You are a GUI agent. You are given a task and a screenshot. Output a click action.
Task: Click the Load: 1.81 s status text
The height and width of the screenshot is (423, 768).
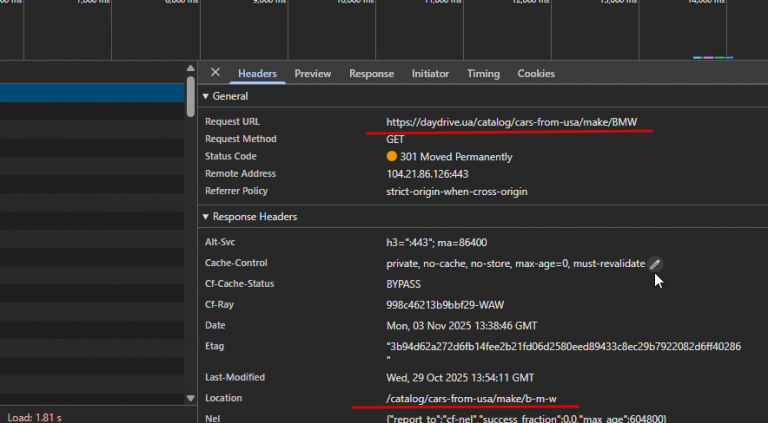tap(34, 418)
